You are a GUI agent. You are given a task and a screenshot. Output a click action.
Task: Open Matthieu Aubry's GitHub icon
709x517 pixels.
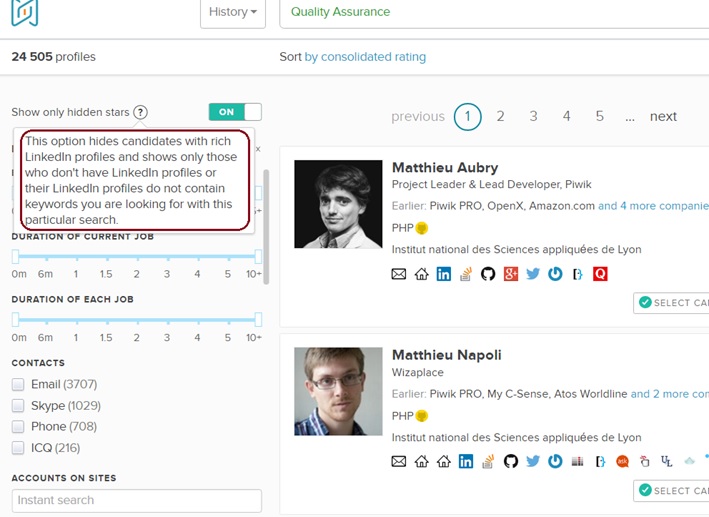[488, 274]
